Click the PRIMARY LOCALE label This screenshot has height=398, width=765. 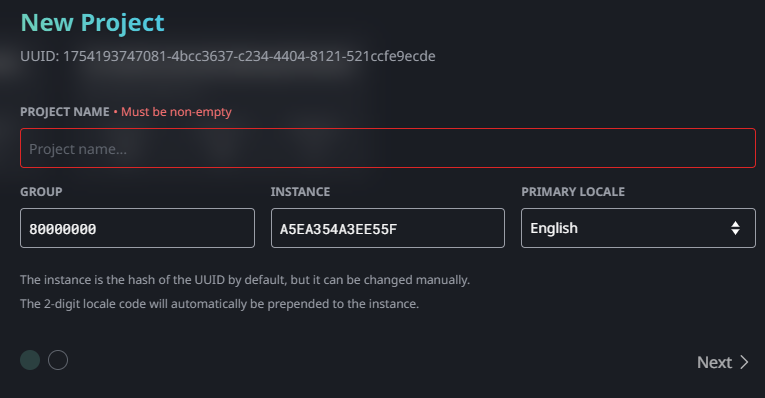point(573,192)
